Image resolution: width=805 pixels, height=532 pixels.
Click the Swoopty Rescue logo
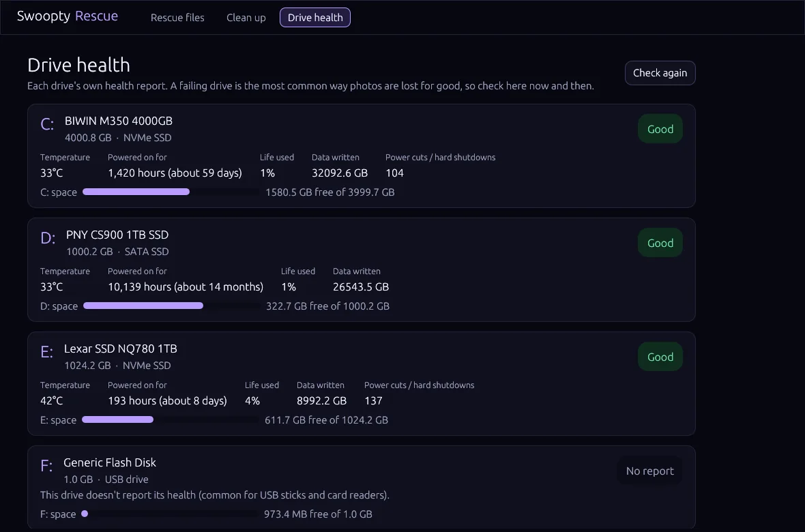pyautogui.click(x=68, y=16)
